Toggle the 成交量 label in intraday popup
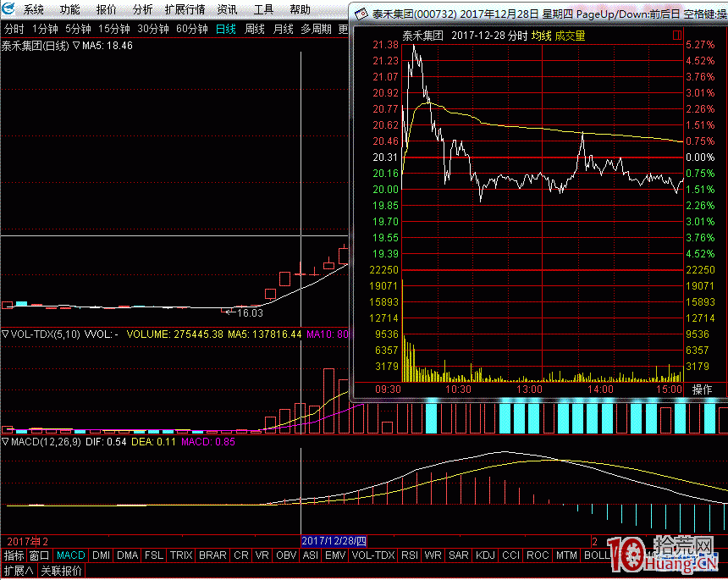The height and width of the screenshot is (580, 728). pyautogui.click(x=570, y=36)
